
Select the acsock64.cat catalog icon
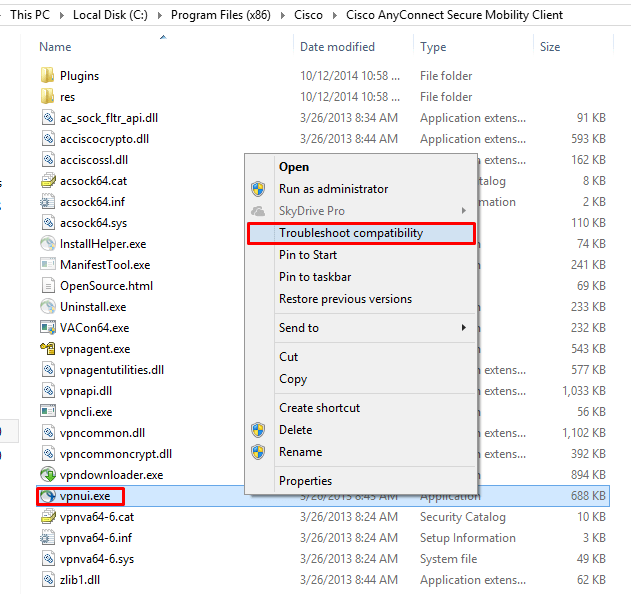48,181
